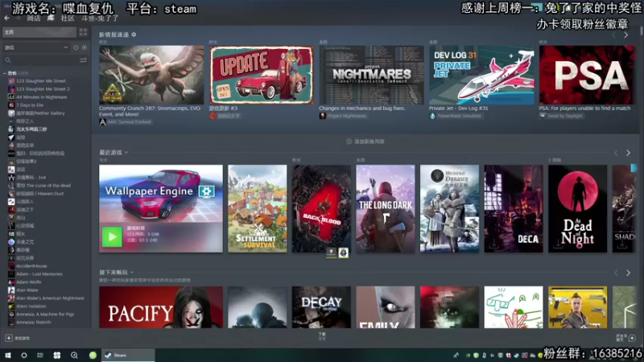The image size is (644, 362).
Task: Open the Project Nightmares news card
Action: (372, 75)
